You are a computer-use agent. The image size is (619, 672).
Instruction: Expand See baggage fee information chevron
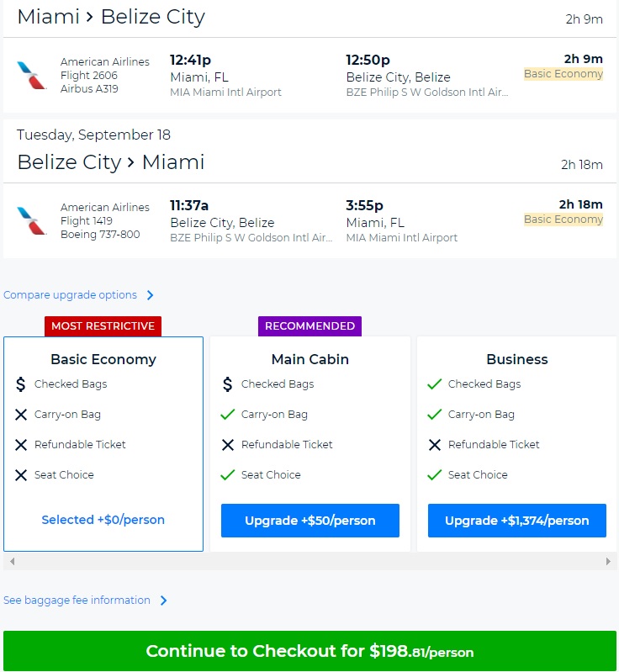pos(164,601)
